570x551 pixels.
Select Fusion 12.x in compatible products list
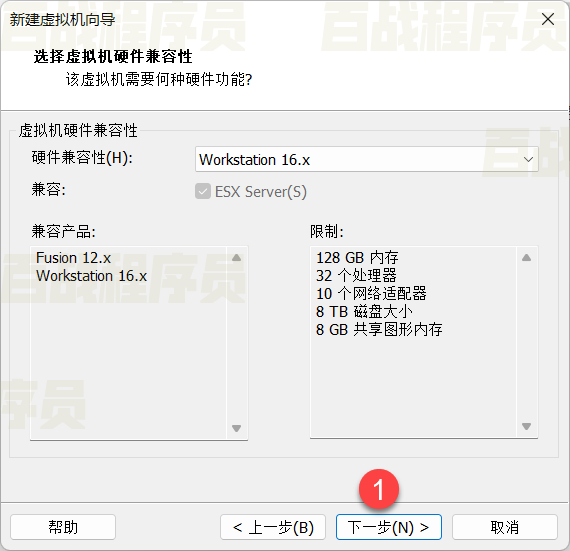[x=73, y=258]
